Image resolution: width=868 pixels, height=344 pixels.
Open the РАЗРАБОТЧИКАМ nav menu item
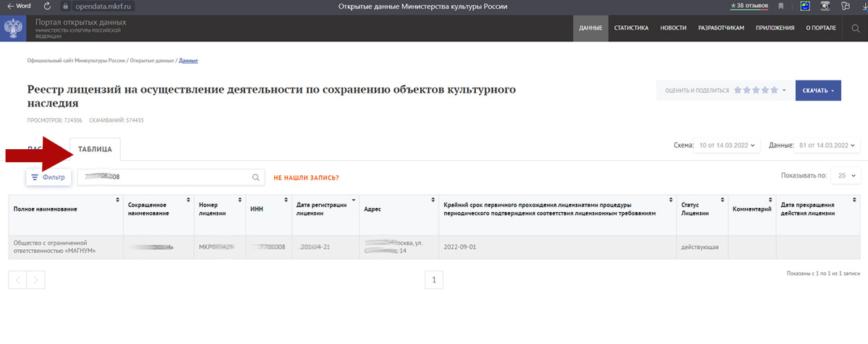[720, 28]
